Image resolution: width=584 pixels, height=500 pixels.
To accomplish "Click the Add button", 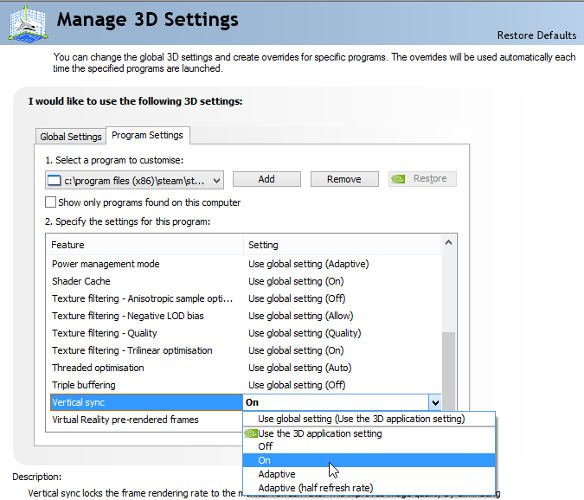I will click(267, 179).
